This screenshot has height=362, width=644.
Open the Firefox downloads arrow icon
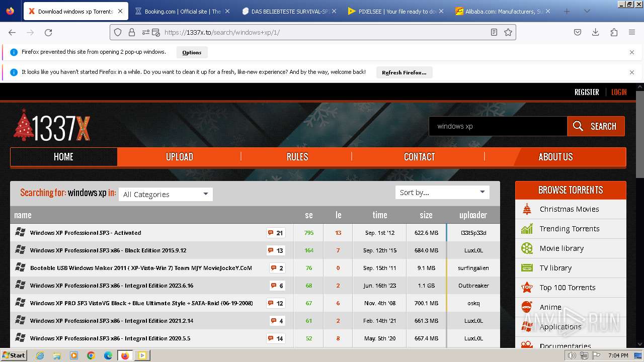(x=596, y=32)
